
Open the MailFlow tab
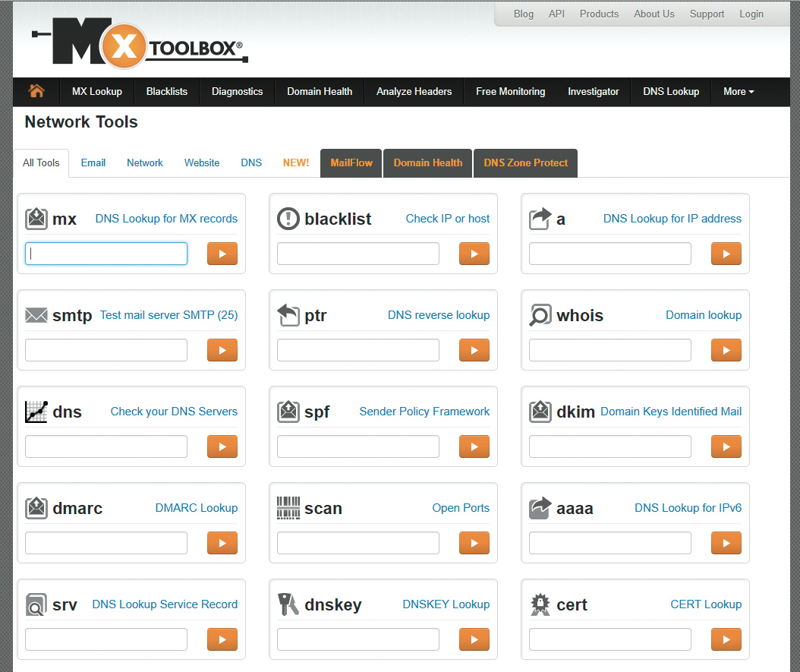pos(351,163)
